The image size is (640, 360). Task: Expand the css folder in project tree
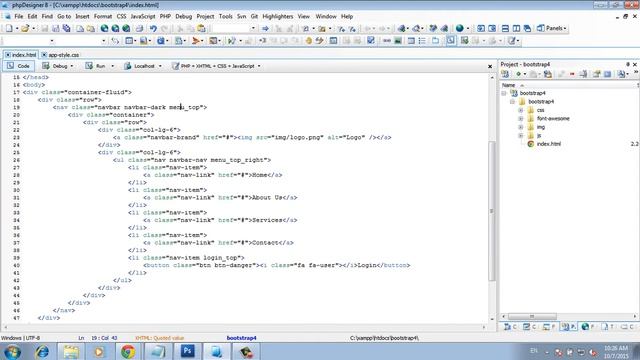(x=521, y=110)
